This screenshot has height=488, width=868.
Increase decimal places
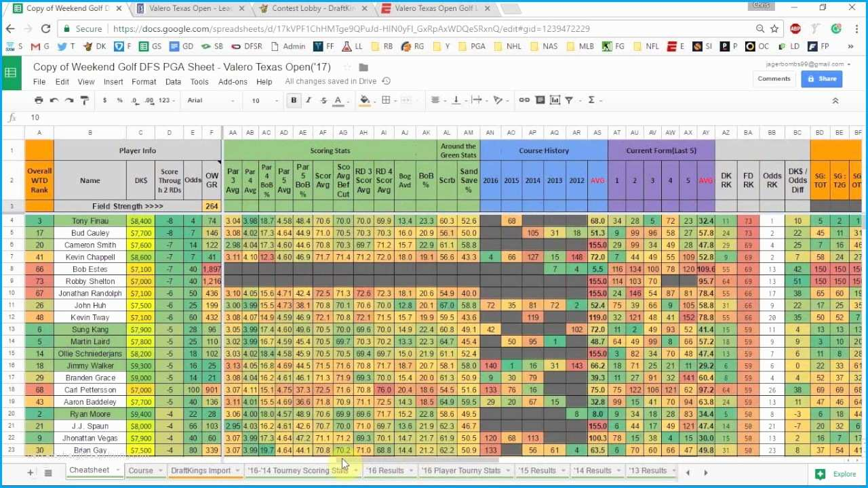(149, 100)
